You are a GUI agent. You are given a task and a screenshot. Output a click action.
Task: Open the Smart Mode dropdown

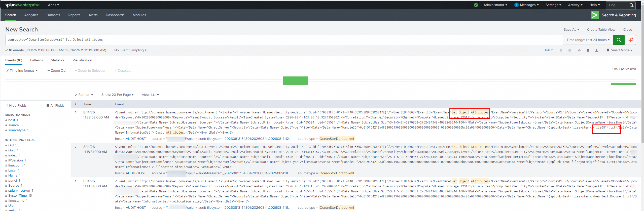pos(621,50)
